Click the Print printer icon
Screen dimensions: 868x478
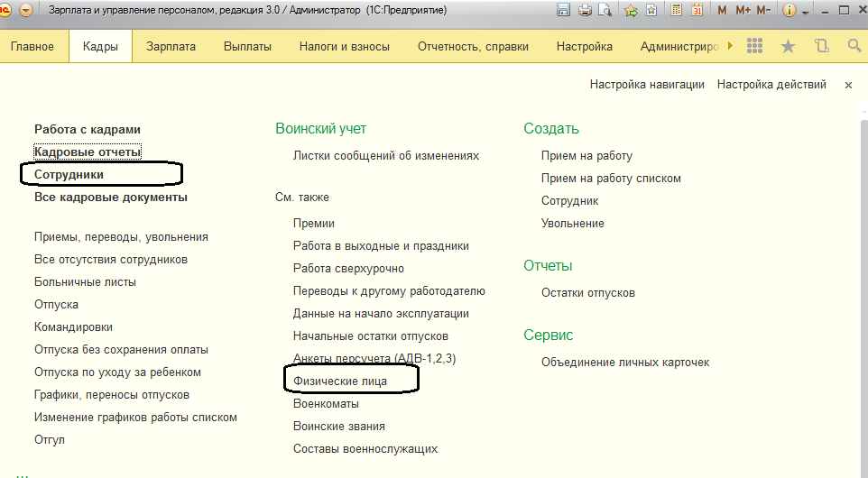pyautogui.click(x=585, y=10)
